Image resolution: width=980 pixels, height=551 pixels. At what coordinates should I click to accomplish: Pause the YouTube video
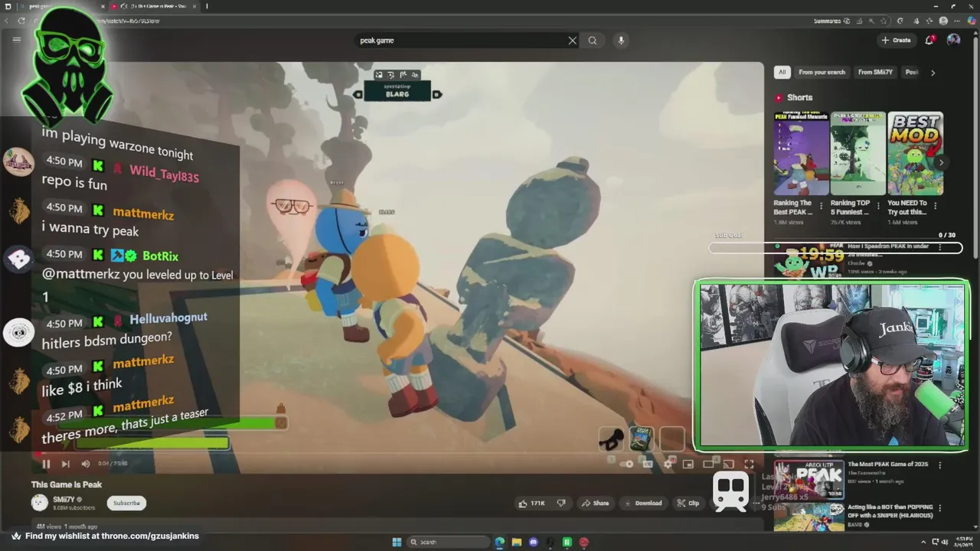(46, 463)
